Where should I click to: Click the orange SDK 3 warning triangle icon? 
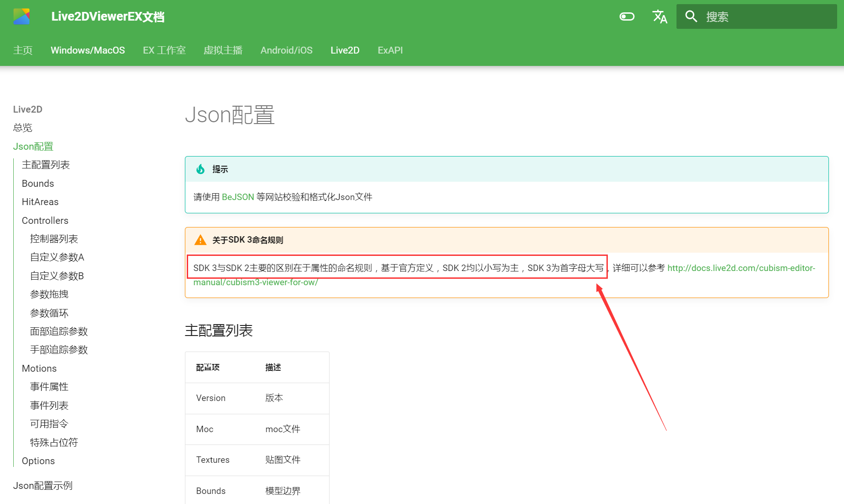coord(200,240)
